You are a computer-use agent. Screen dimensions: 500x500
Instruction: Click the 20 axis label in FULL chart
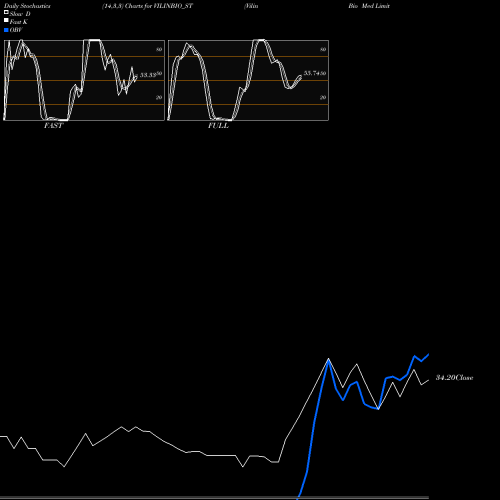click(323, 97)
